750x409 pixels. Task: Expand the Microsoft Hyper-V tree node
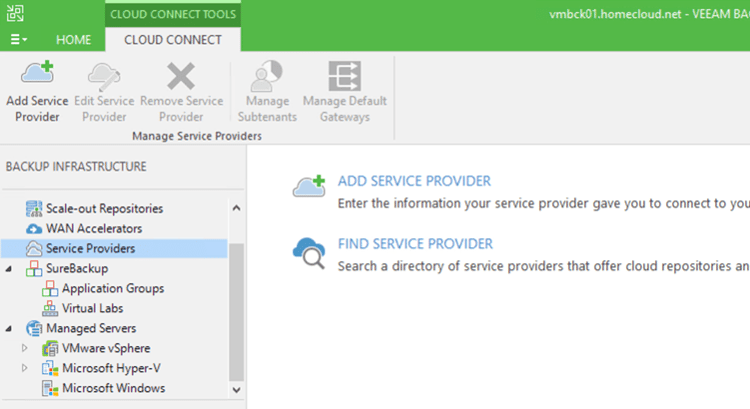click(26, 368)
